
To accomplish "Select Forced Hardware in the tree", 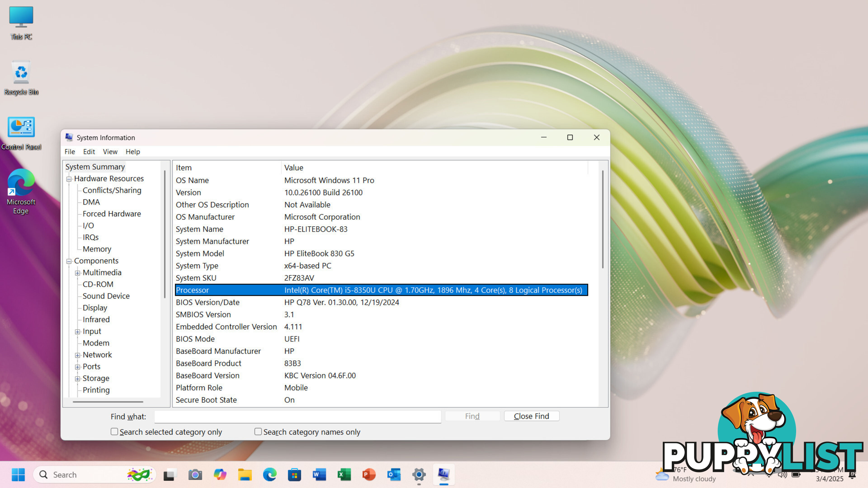I will click(x=111, y=214).
